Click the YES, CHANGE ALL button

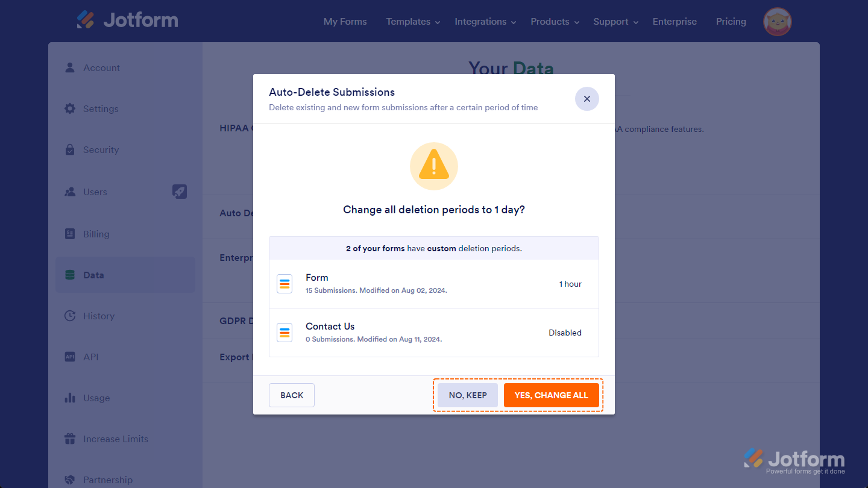coord(552,395)
